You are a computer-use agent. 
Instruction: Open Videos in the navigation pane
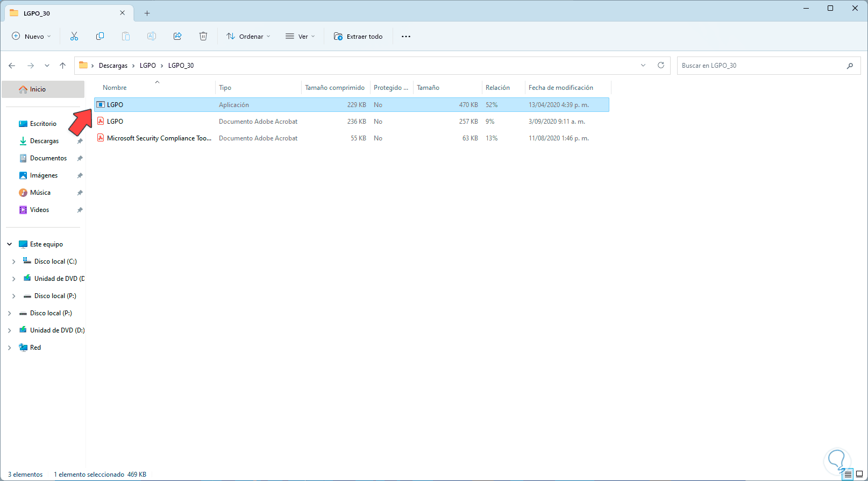(x=39, y=210)
